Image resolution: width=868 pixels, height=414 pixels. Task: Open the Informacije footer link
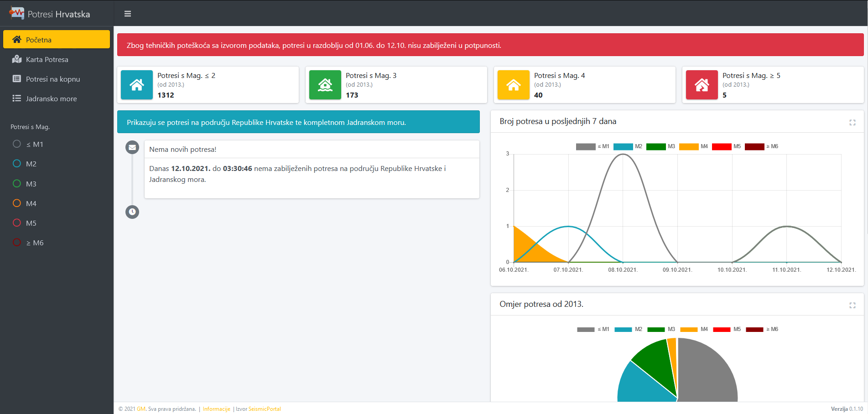[x=216, y=409]
